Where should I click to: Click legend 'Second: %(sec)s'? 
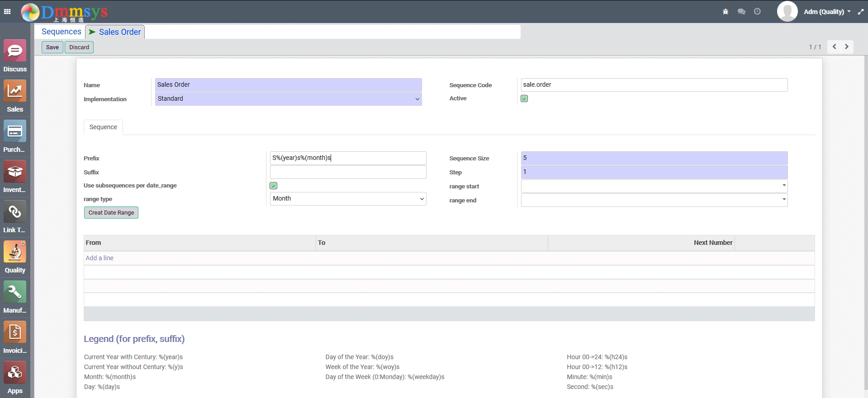pyautogui.click(x=590, y=387)
